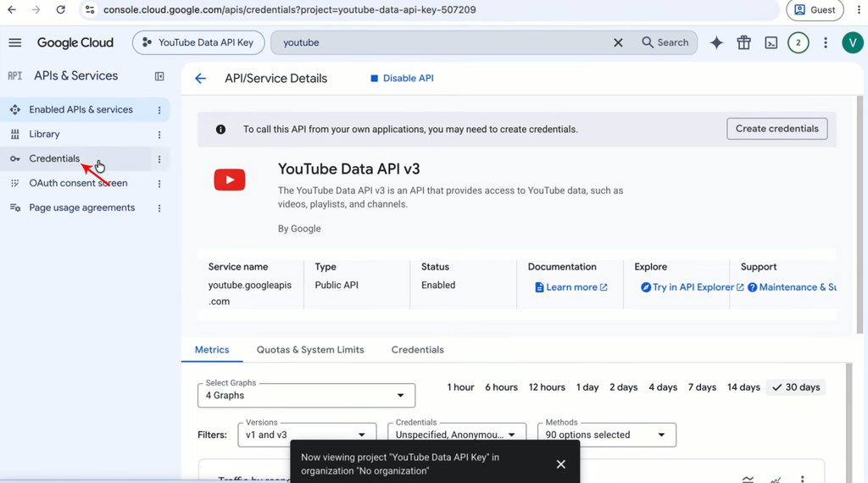Select the 7 days time range

[x=702, y=387]
